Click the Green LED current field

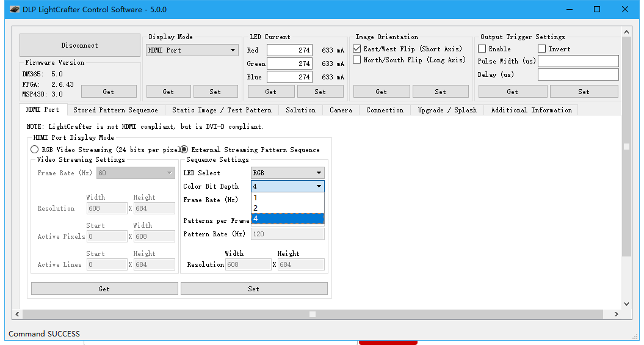(x=289, y=64)
